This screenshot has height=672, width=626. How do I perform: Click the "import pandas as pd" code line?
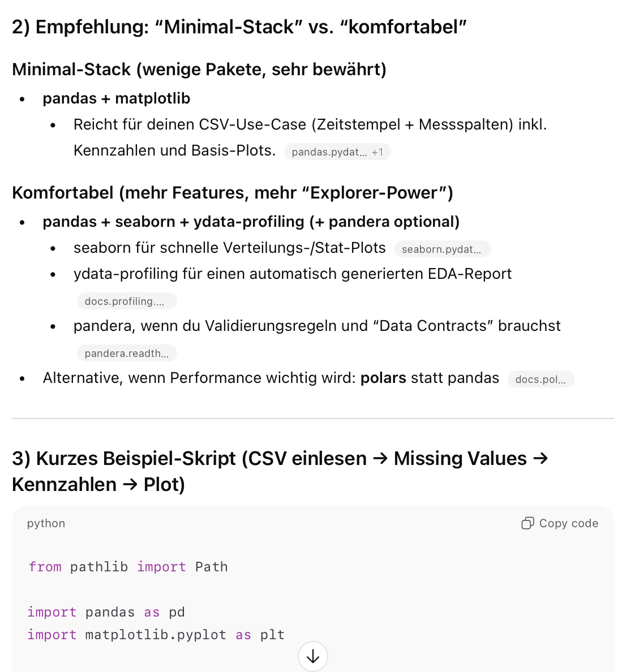pos(106,612)
